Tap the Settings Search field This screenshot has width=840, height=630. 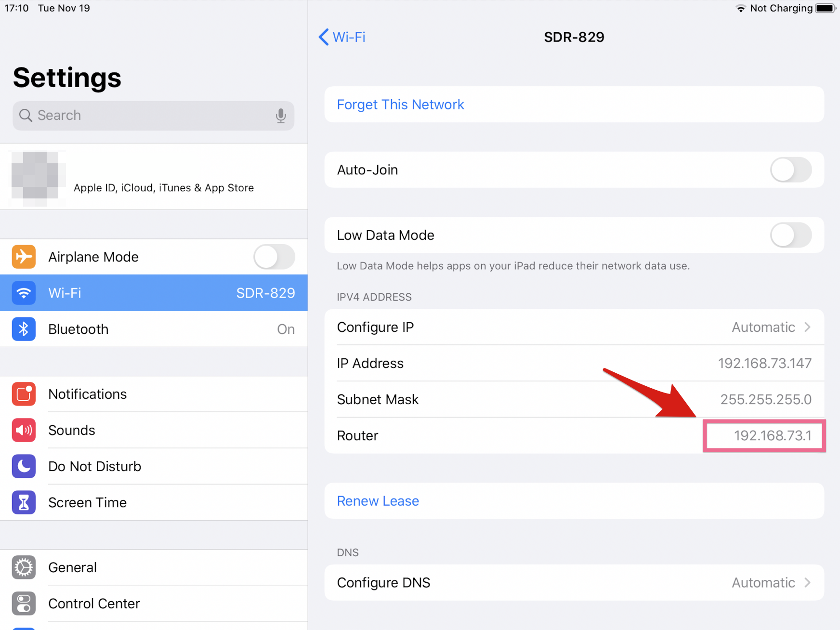153,116
